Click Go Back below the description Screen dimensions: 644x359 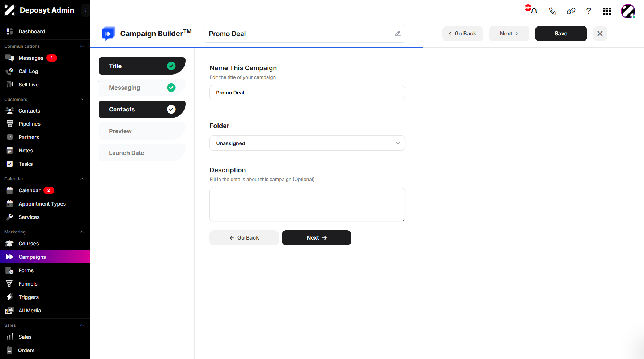(x=244, y=238)
